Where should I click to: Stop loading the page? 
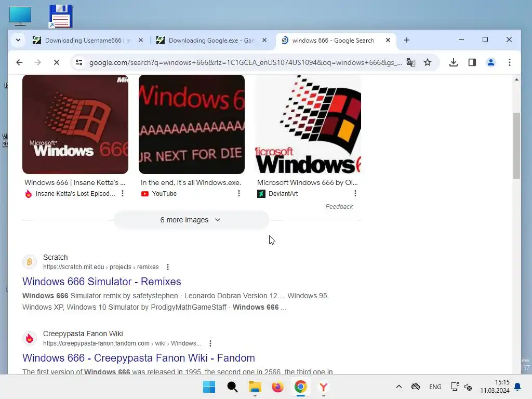(x=56, y=62)
